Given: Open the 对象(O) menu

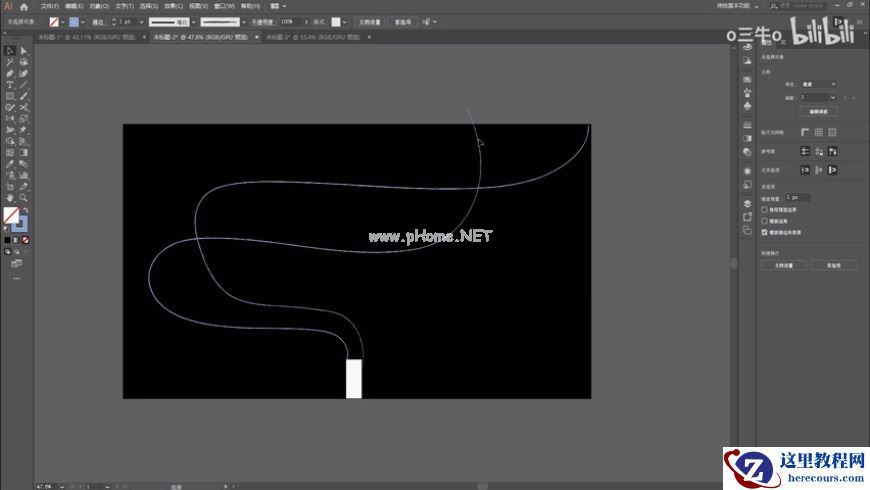Looking at the screenshot, I should [99, 6].
